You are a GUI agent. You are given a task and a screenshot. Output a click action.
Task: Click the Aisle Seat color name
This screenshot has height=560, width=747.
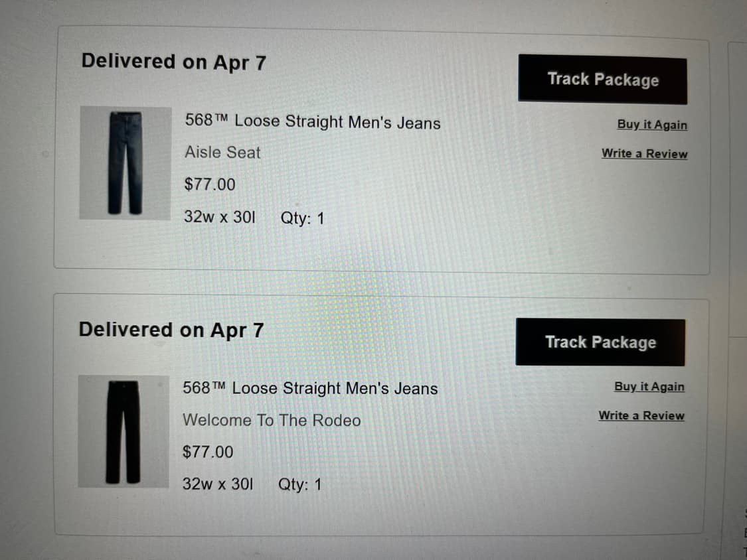[x=222, y=153]
